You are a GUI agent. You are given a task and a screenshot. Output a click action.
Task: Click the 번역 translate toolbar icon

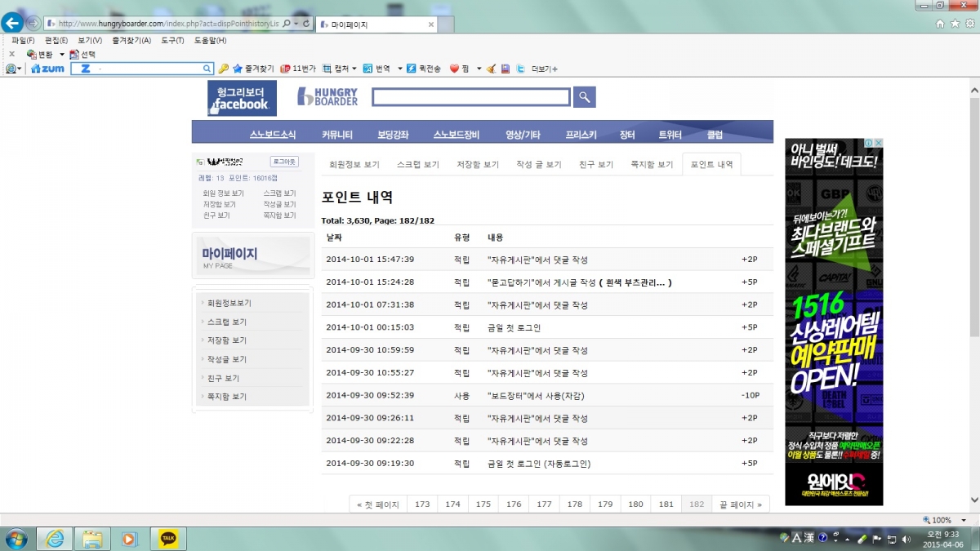coord(368,69)
